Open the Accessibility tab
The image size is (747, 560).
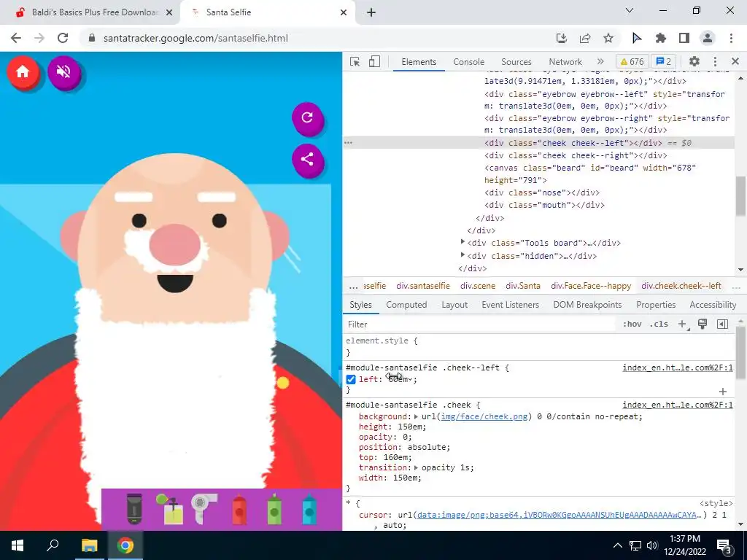(x=713, y=305)
